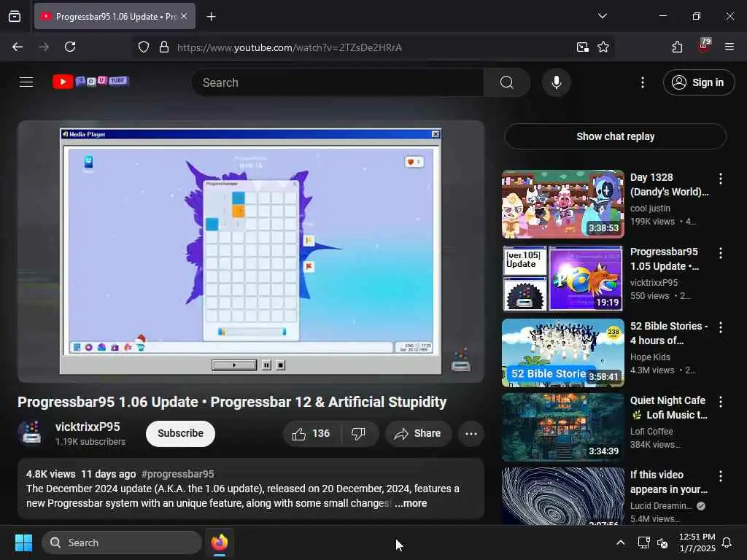Open Windows Start menu
The image size is (747, 560).
tap(23, 542)
